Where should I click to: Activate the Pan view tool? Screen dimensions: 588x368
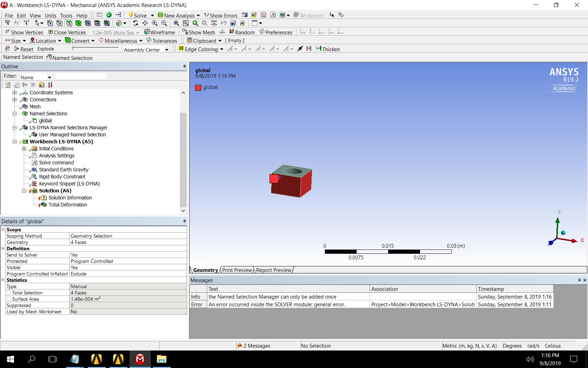pos(145,23)
